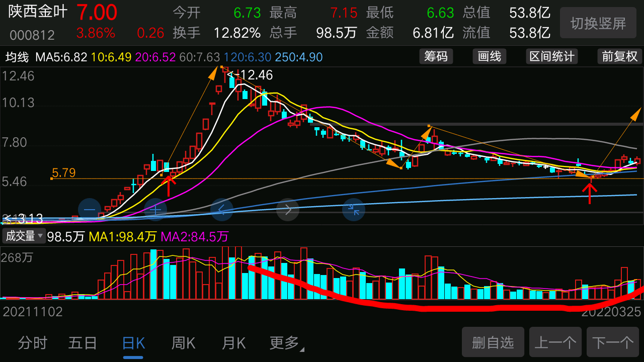Viewport: 644px width, 362px height.
Task: Open the 筹码 chip distribution panel
Action: (x=436, y=56)
